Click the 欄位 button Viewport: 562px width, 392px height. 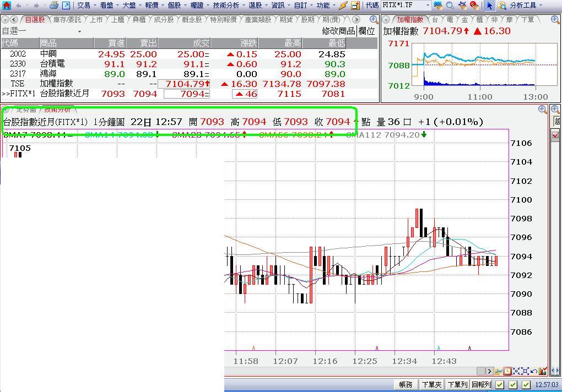pos(366,31)
